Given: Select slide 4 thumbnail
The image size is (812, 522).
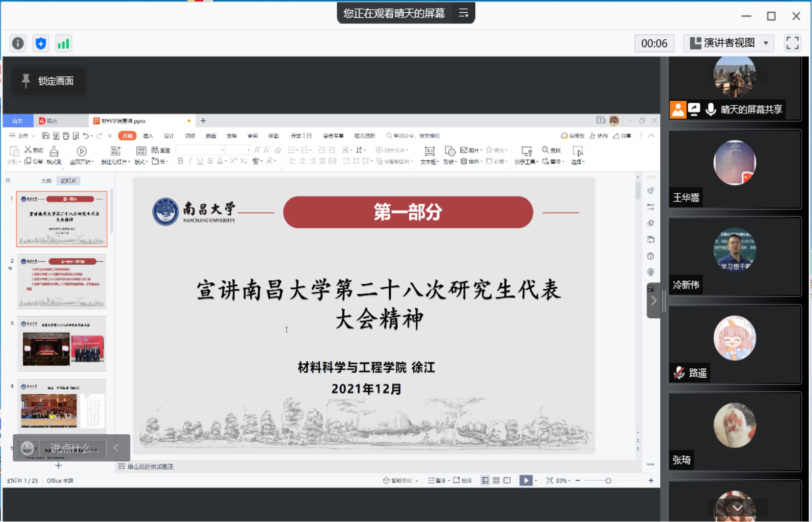Looking at the screenshot, I should 62,406.
